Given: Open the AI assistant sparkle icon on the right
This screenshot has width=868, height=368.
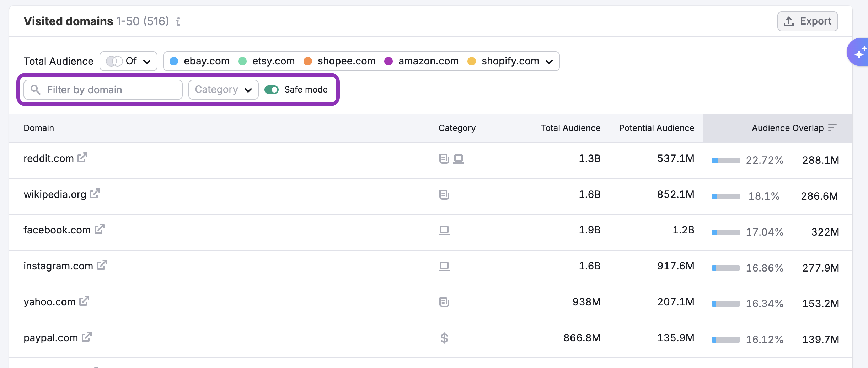Looking at the screenshot, I should tap(860, 52).
